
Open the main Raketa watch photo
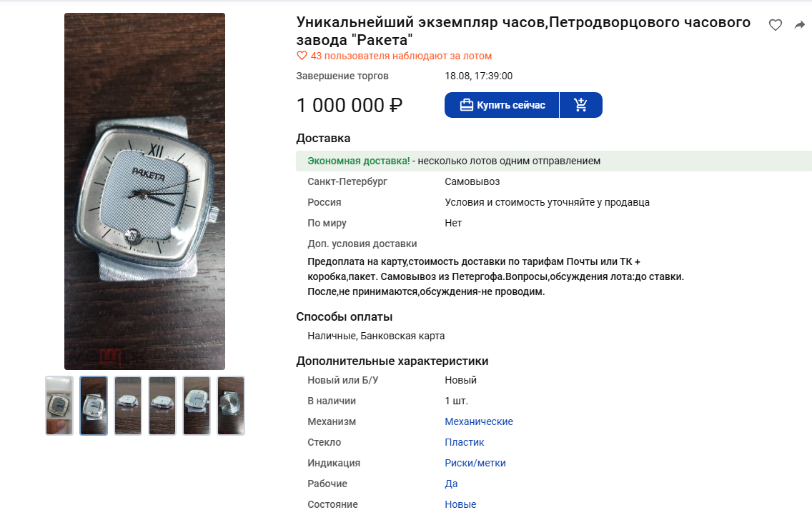coord(144,191)
